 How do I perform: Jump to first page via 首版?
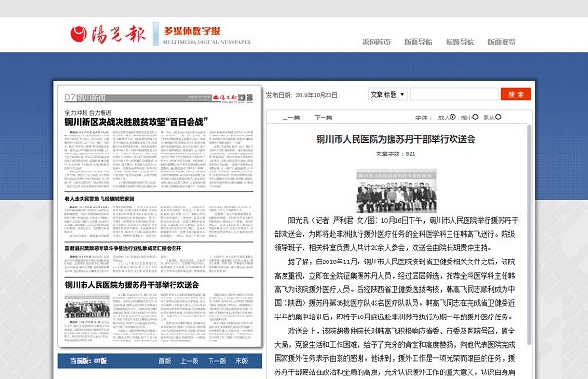click(165, 361)
